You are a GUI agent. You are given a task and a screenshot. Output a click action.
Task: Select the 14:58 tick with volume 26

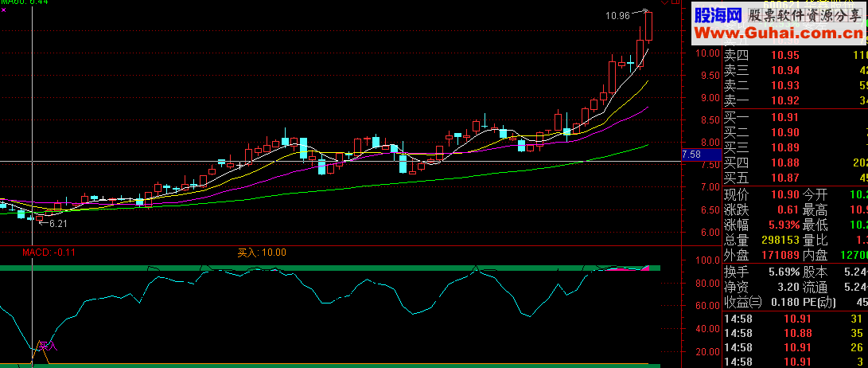click(796, 347)
